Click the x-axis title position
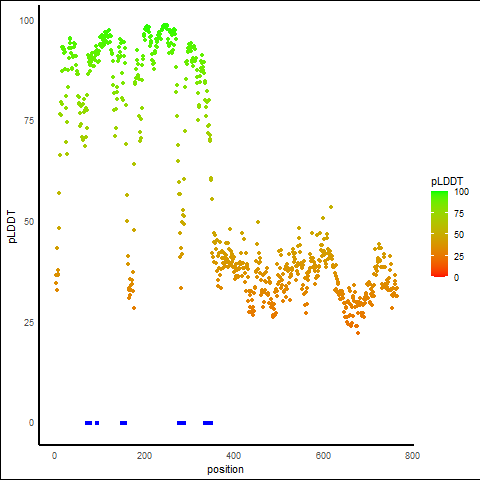This screenshot has height=480, width=480. (x=225, y=469)
